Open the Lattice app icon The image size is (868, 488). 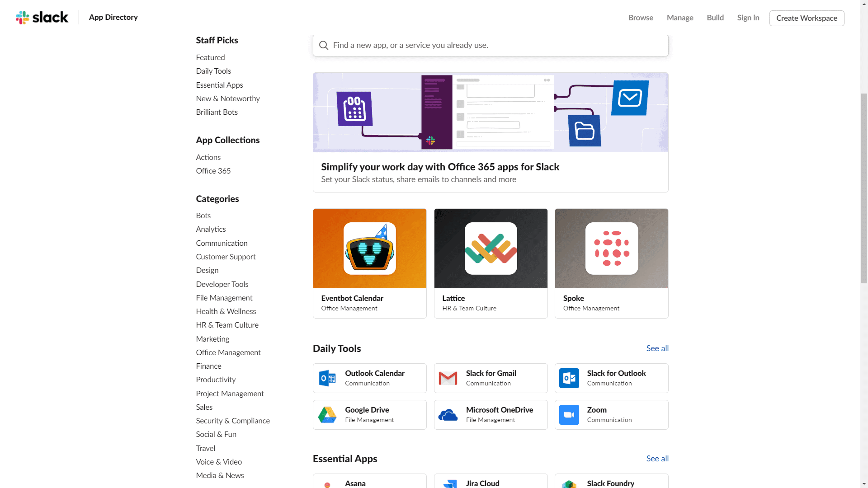[491, 249]
